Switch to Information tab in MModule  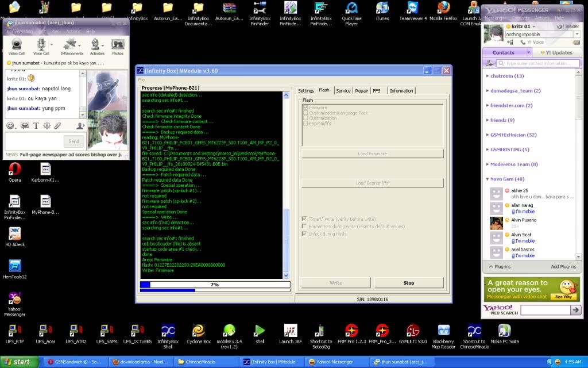click(x=401, y=91)
